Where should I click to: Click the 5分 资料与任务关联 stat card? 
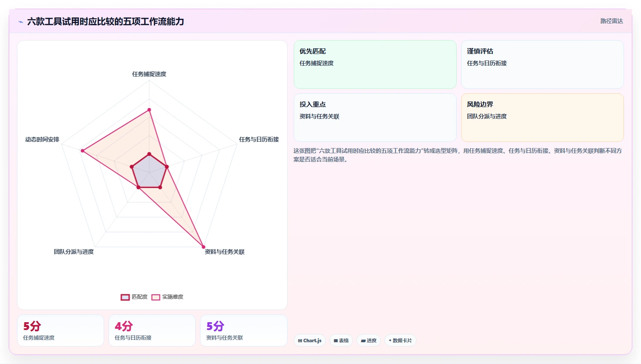tap(244, 330)
